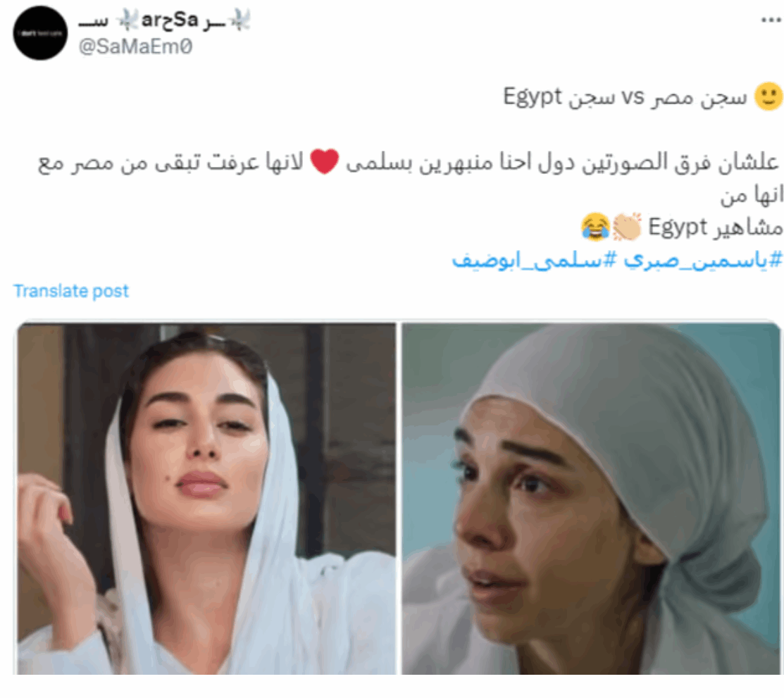Open the three-dot more options menu
The height and width of the screenshot is (698, 784).
coord(771,20)
